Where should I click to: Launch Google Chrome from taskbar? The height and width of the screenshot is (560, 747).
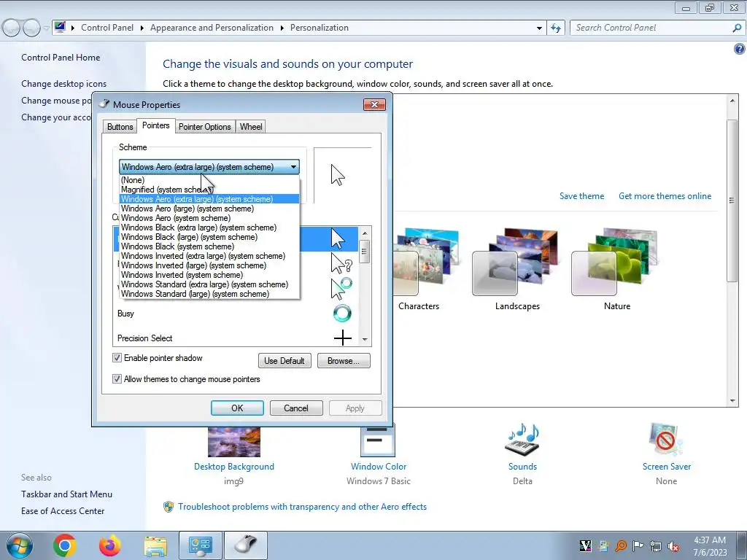65,545
